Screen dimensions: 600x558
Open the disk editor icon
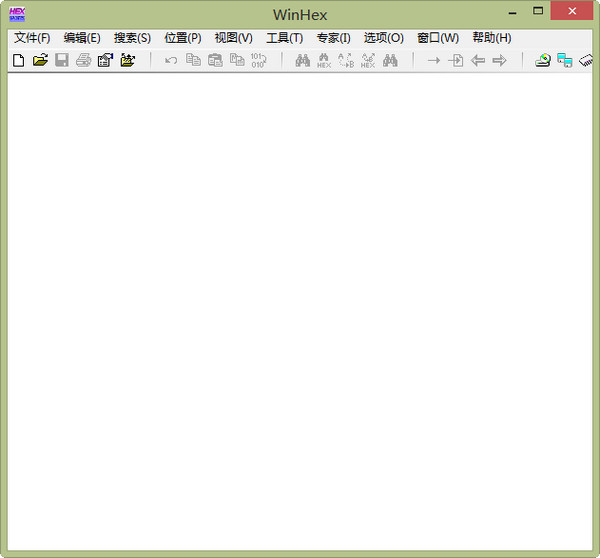pos(543,60)
